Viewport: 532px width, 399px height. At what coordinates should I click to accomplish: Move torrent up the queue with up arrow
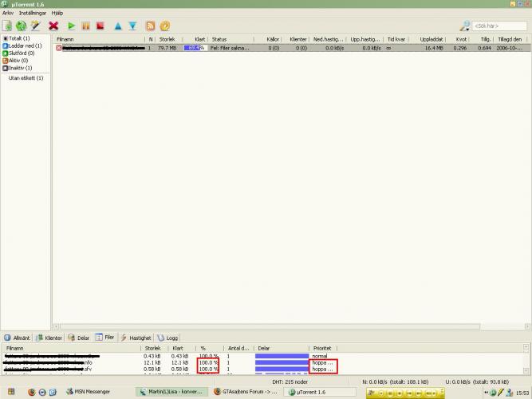(x=118, y=26)
